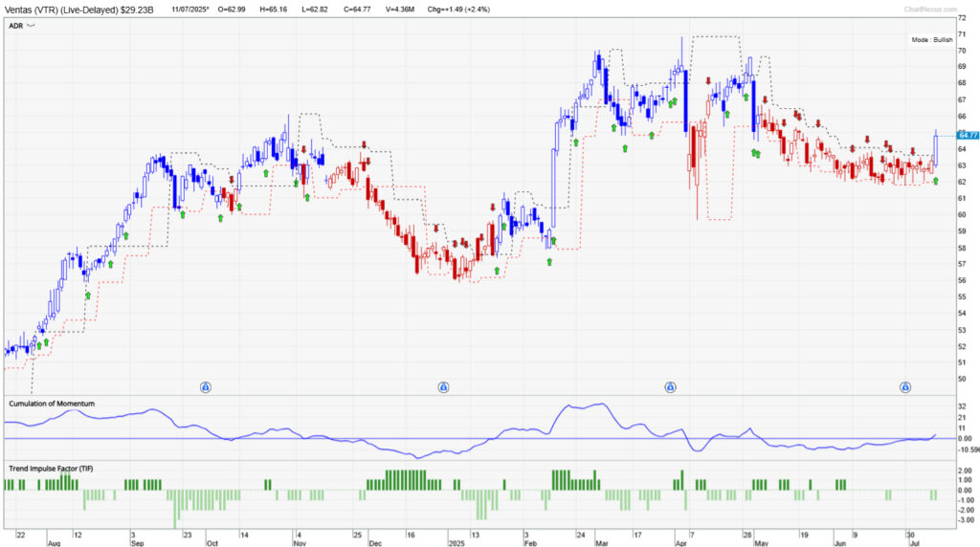Click the event marker icon near late September

click(x=206, y=387)
